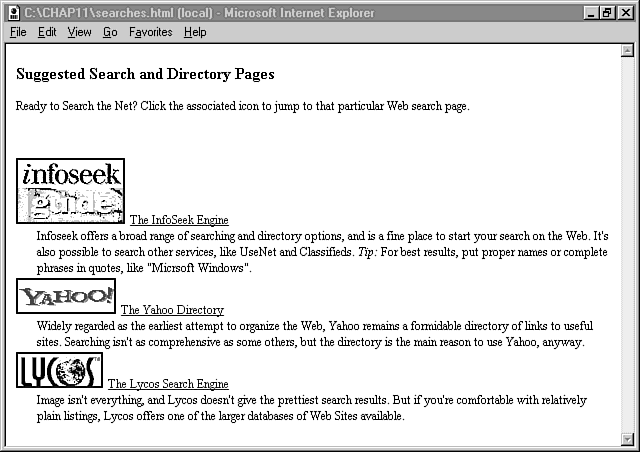Visit The Lycos Search Engine link
Screen dimensions: 640x457
[x=168, y=384]
